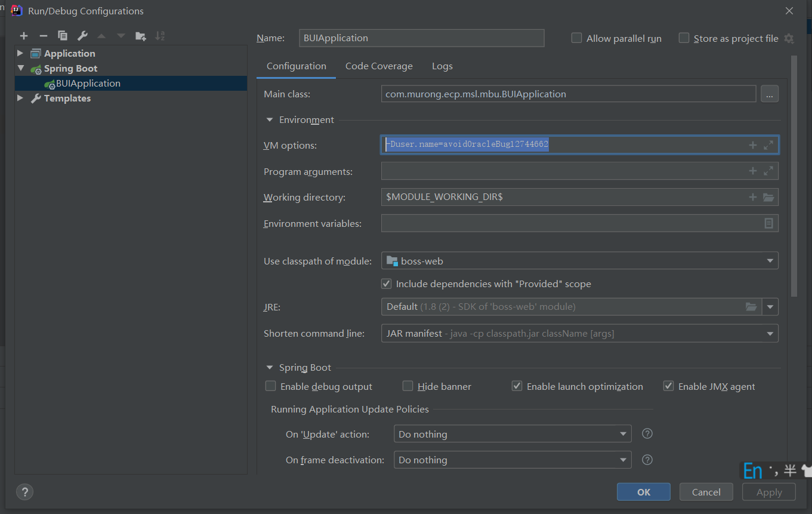Click into the Main class field
812x514 pixels.
click(x=569, y=94)
